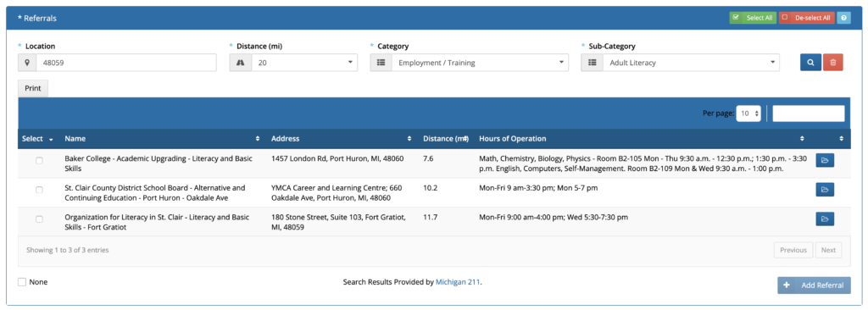Tick the None checkbox
The width and height of the screenshot is (868, 310).
click(x=22, y=282)
